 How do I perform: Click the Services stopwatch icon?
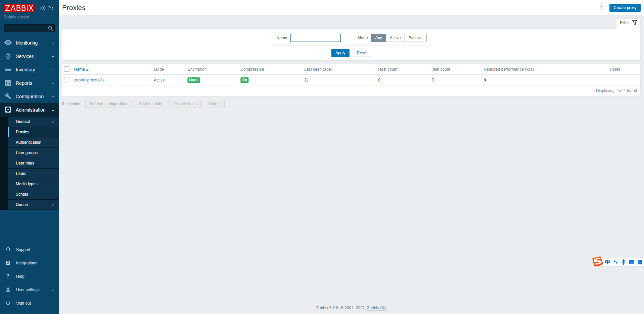coord(8,56)
